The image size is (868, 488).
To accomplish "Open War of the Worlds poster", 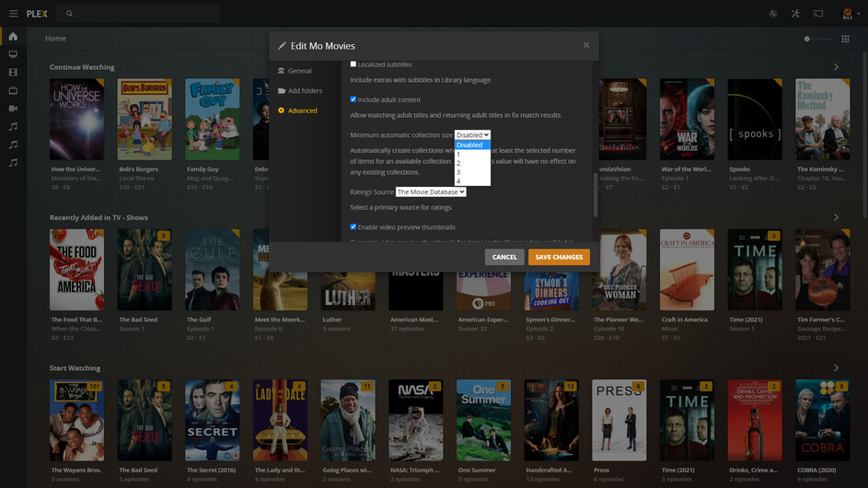I will (687, 119).
